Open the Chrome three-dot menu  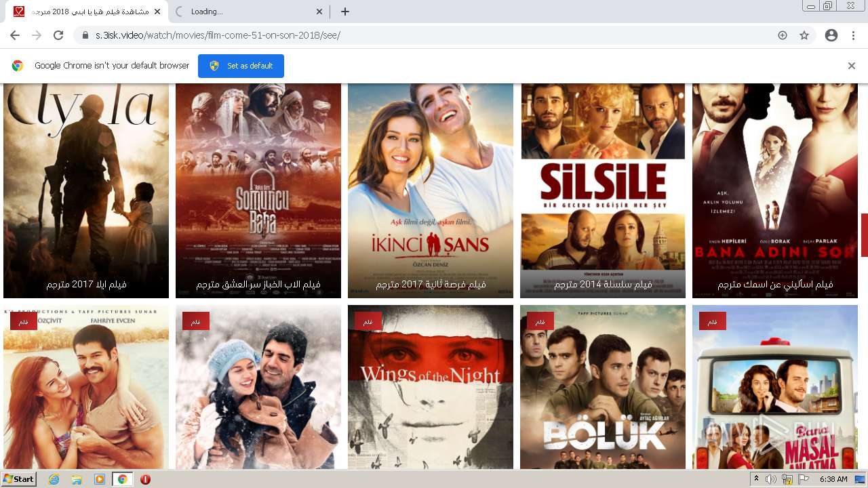(x=853, y=35)
